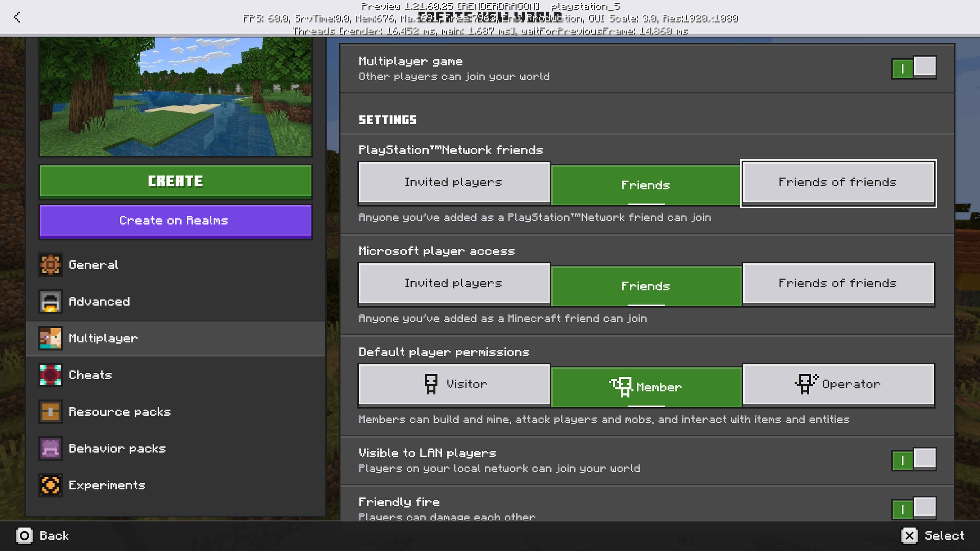Screen dimensions: 980x551
Task: Click the Multiplayer characters icon
Action: [50, 339]
